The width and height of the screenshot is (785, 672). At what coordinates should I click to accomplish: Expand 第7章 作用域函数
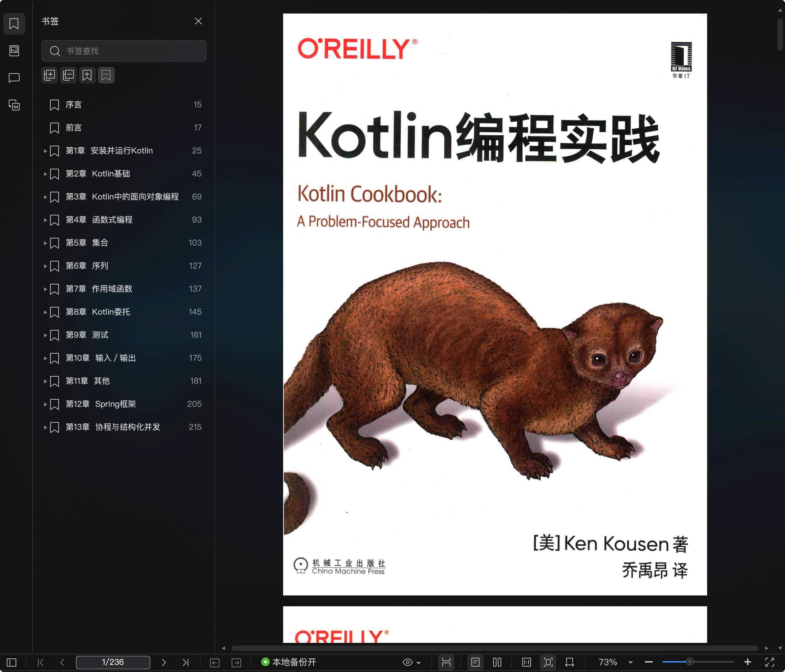(x=45, y=289)
